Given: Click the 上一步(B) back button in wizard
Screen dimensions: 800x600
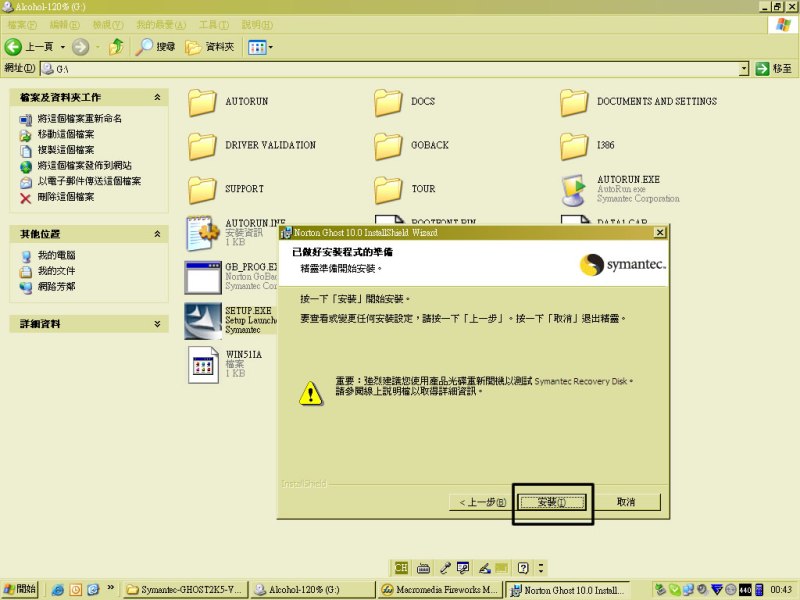Looking at the screenshot, I should [482, 502].
